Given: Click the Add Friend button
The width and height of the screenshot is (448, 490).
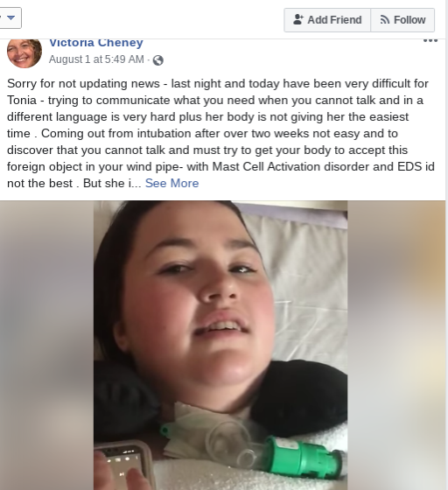Looking at the screenshot, I should (x=327, y=20).
